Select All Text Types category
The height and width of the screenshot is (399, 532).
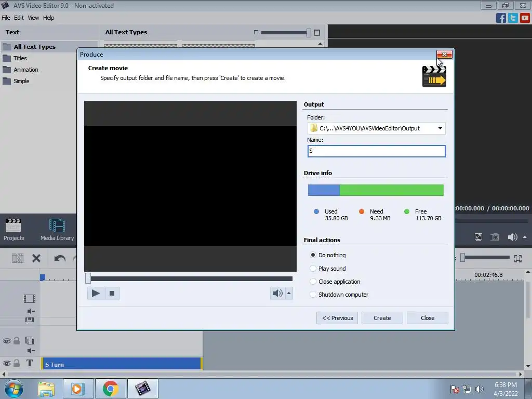coord(49,46)
